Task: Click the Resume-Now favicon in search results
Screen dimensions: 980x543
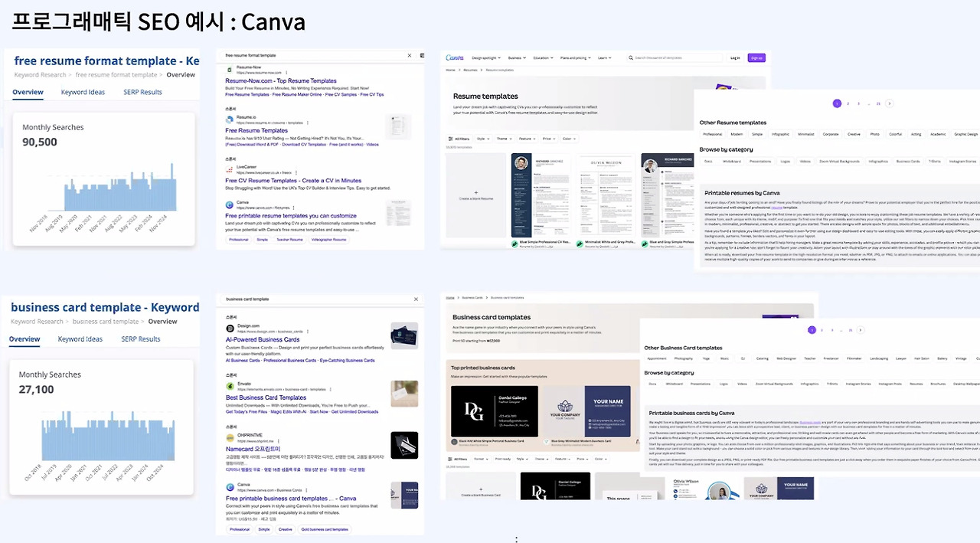Action: [230, 70]
